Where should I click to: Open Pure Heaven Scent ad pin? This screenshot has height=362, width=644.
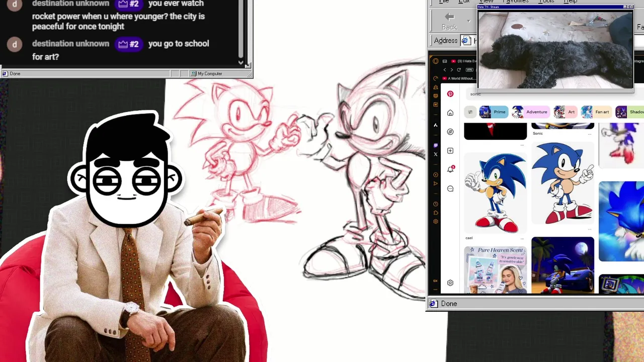pyautogui.click(x=496, y=269)
